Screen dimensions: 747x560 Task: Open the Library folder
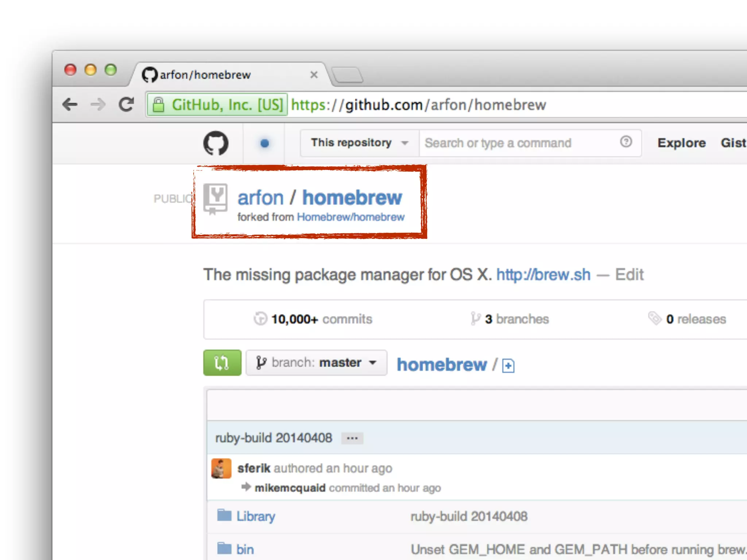point(255,516)
